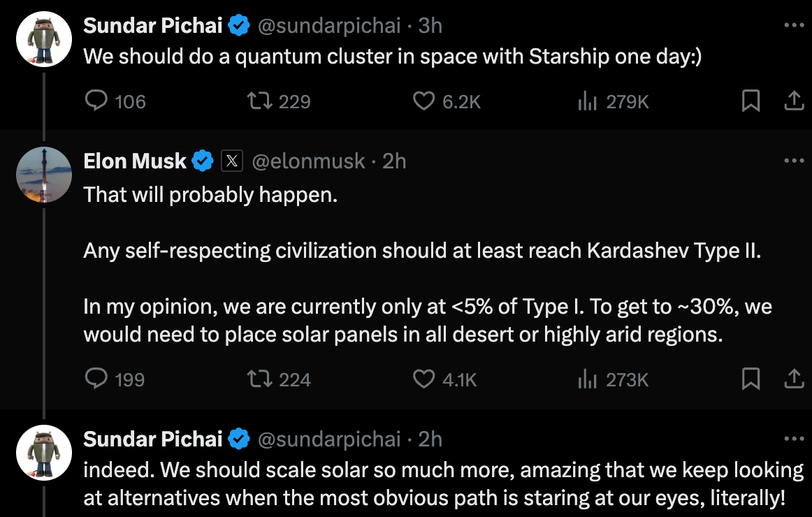This screenshot has width=812, height=517.
Task: Open more options on Sundar's first tweet
Action: [x=794, y=26]
